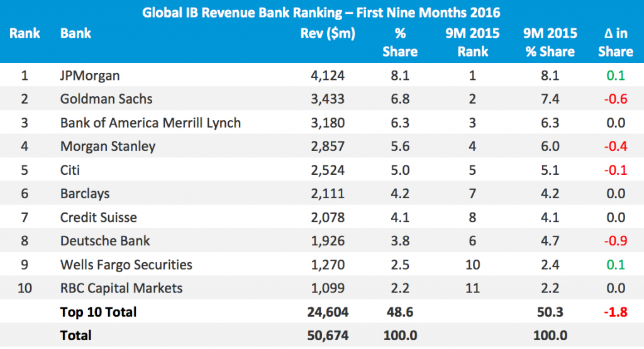Select the Barclays bank name
This screenshot has width=644, height=349.
click(x=85, y=194)
